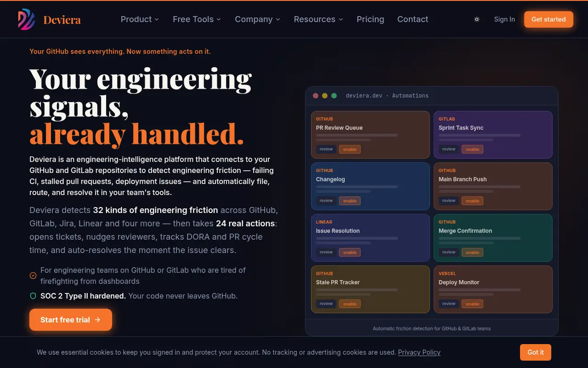
Task: Click 'Your GitHub sees everything' tagline
Action: coord(120,52)
